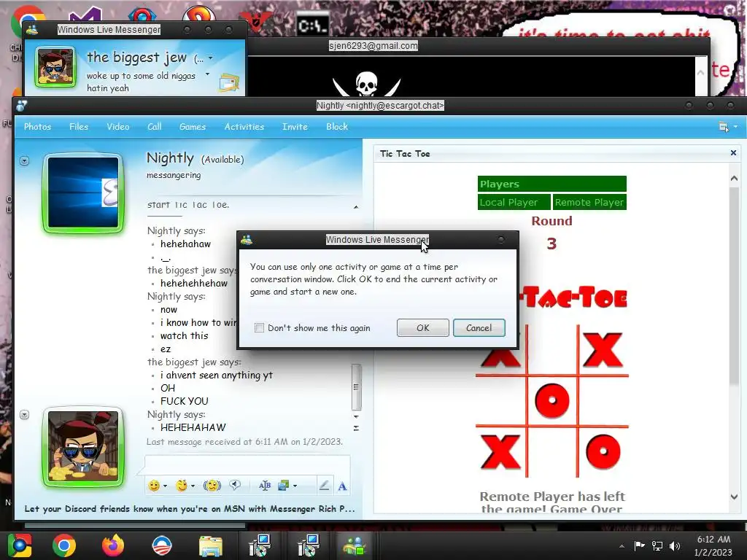Click the center O tic-tac-toe cell
The width and height of the screenshot is (747, 560).
click(x=552, y=400)
